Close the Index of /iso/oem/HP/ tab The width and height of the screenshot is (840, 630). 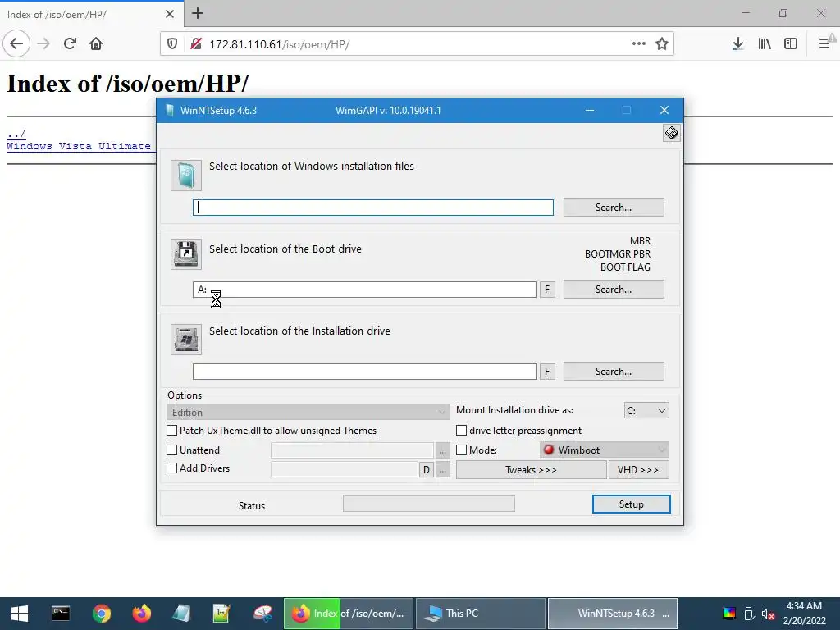[x=170, y=14]
